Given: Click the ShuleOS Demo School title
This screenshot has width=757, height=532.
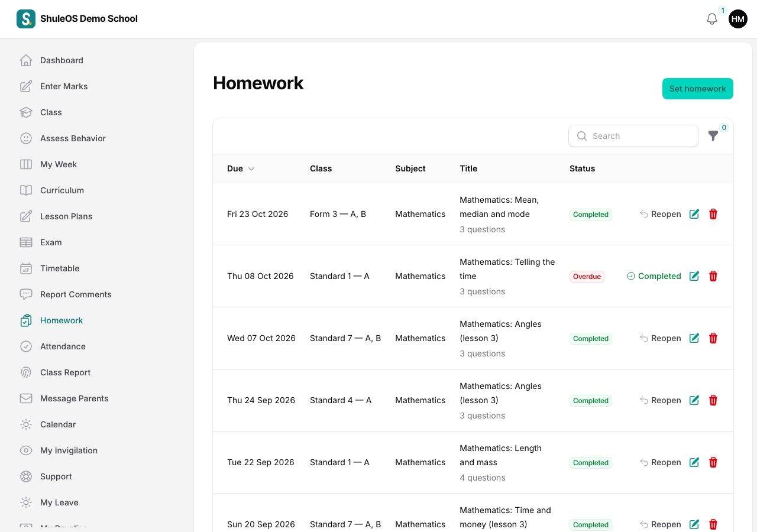Looking at the screenshot, I should click(89, 18).
